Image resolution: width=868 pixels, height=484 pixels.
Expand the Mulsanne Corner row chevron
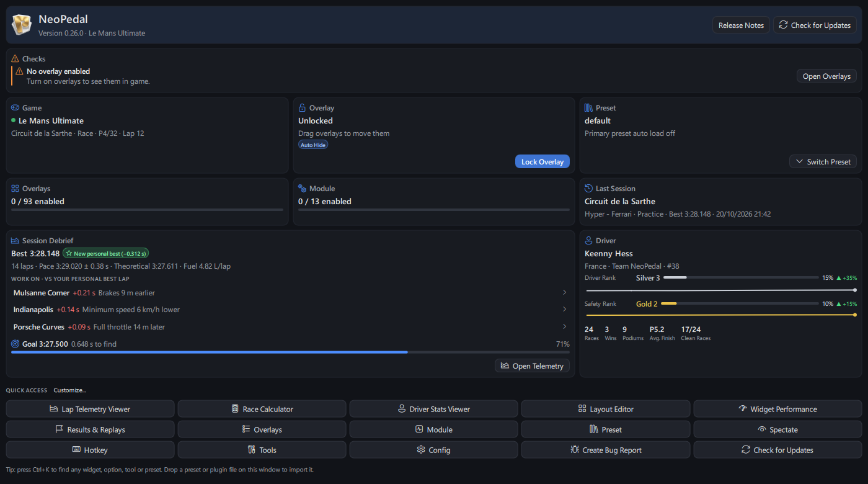564,292
